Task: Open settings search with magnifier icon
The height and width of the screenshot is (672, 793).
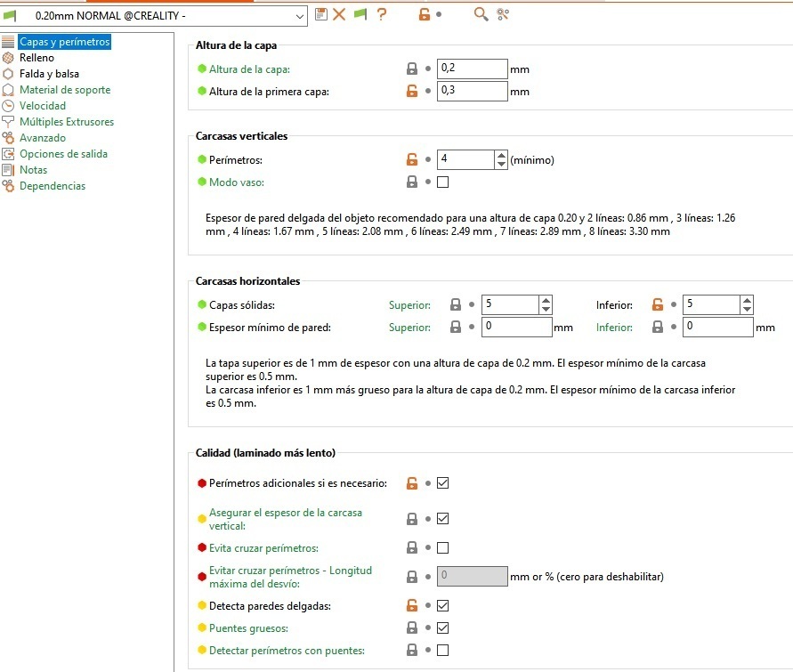Action: point(481,14)
